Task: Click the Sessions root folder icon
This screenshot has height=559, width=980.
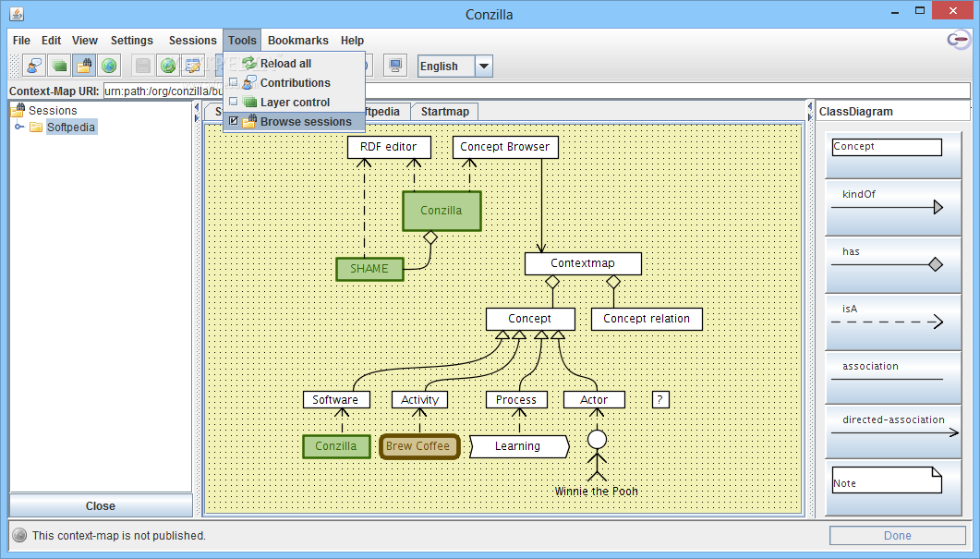Action: click(x=18, y=110)
